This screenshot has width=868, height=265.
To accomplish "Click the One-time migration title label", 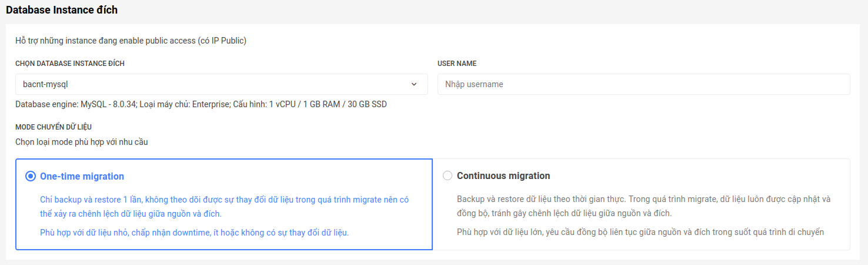I will coord(82,176).
